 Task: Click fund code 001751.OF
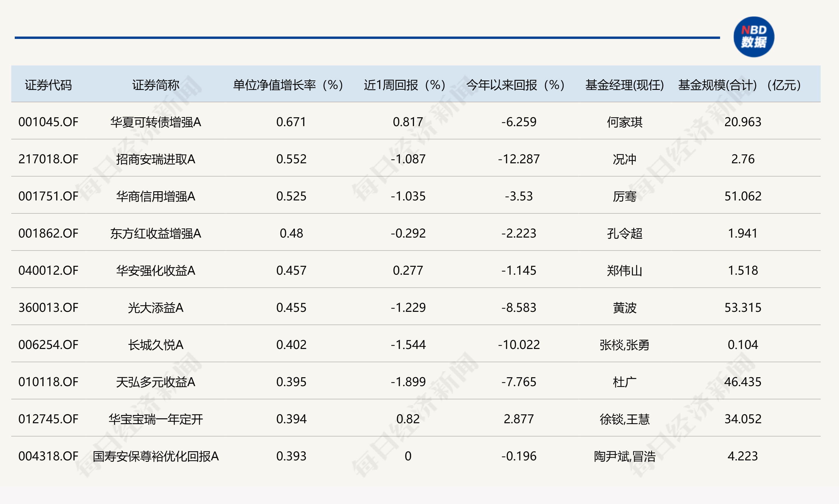[48, 196]
